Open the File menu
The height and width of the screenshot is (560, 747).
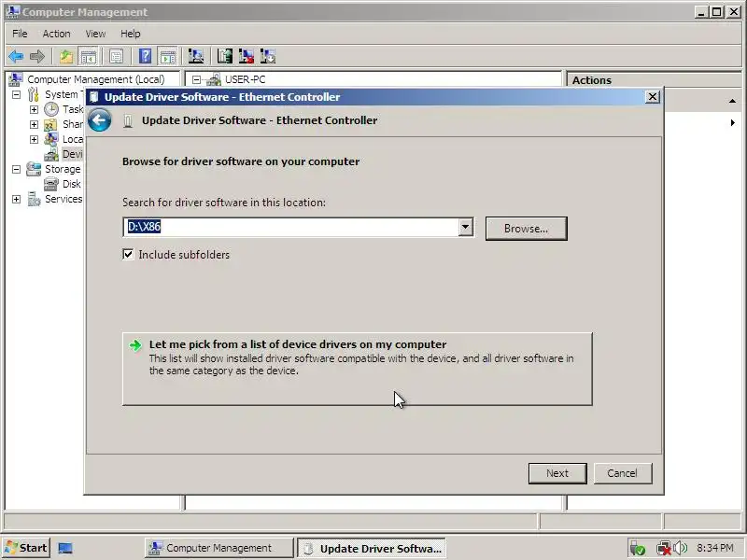click(x=20, y=34)
